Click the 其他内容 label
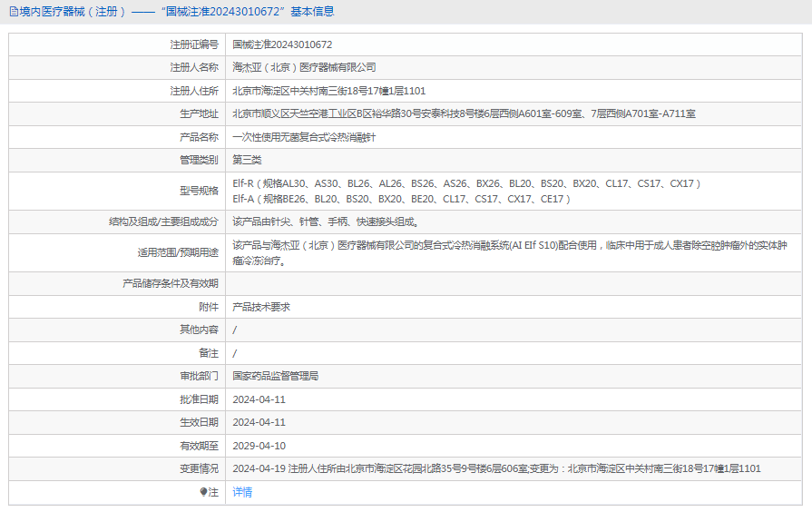Image resolution: width=812 pixels, height=512 pixels. pos(199,330)
